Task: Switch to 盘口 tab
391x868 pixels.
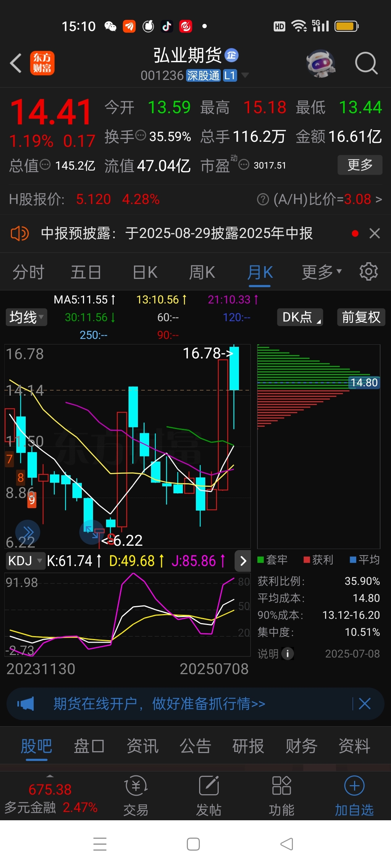Action: point(89,746)
